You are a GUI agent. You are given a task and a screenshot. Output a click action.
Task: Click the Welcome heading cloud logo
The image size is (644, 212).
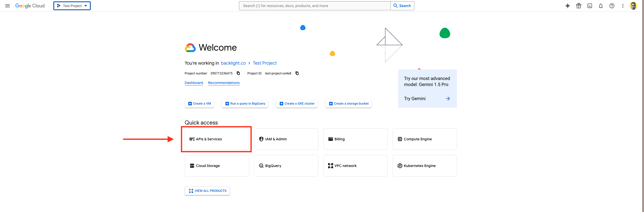tap(190, 48)
